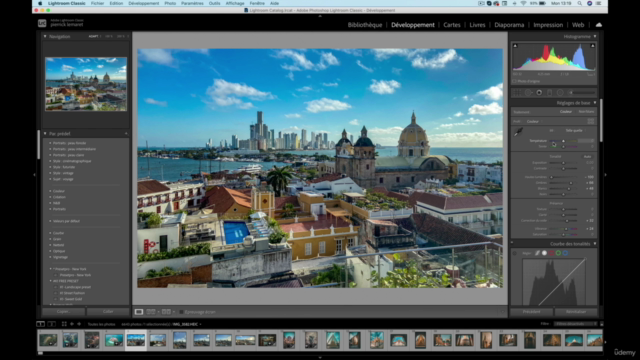Open the filter dropdown above the filmstrip
This screenshot has height=360, width=640.
pyautogui.click(x=576, y=324)
